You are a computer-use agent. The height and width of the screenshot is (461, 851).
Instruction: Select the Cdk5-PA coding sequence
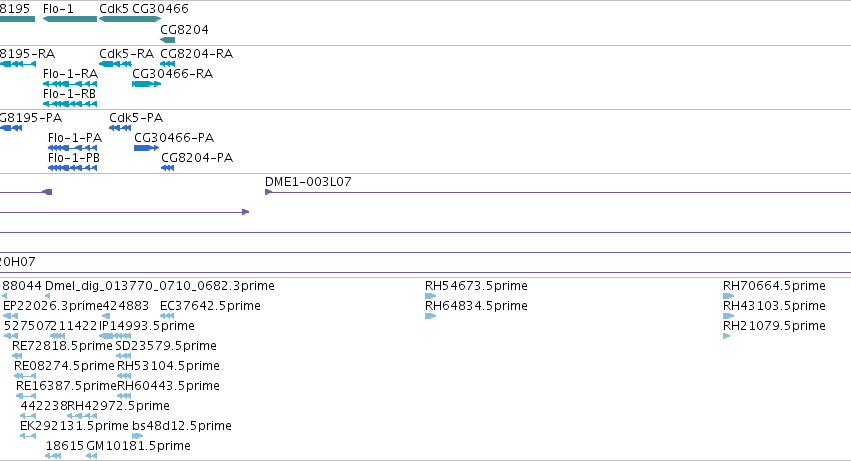click(120, 128)
